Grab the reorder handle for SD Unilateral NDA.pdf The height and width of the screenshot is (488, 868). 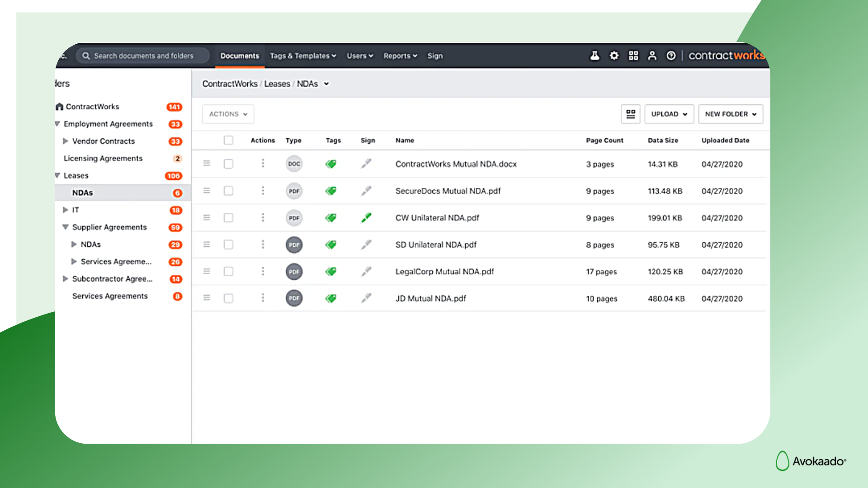tap(207, 244)
